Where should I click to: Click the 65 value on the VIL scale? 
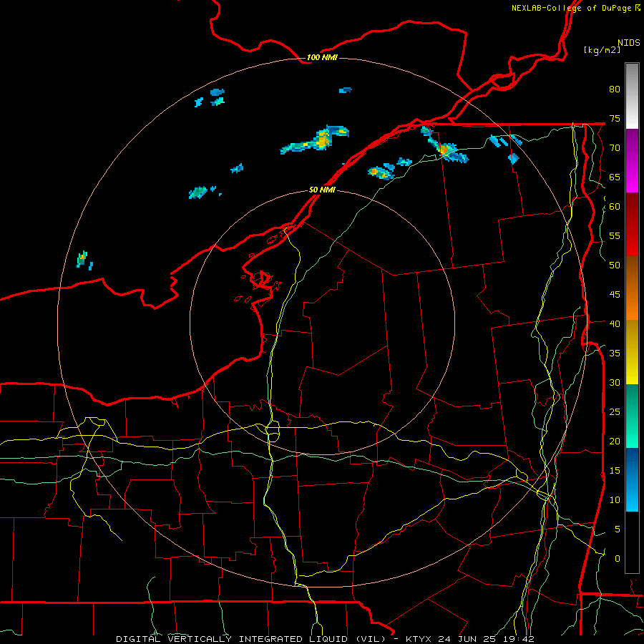(615, 177)
